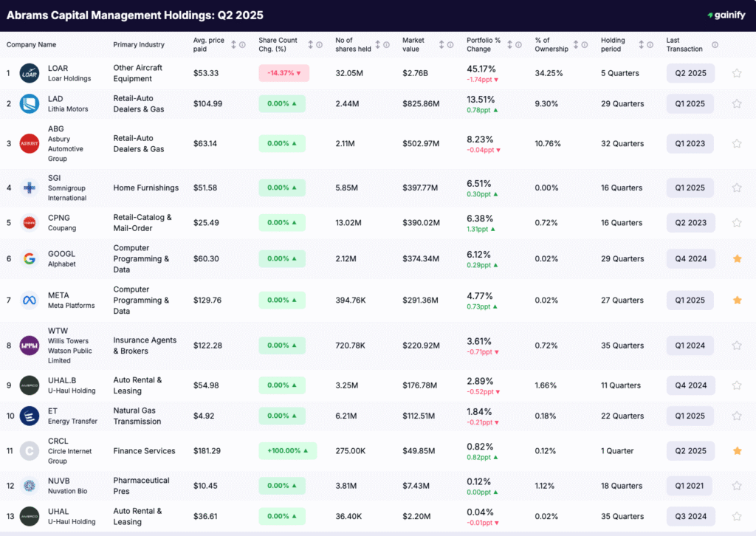Image resolution: width=756 pixels, height=536 pixels.
Task: Click the 45.17% portfolio value
Action: (x=481, y=69)
